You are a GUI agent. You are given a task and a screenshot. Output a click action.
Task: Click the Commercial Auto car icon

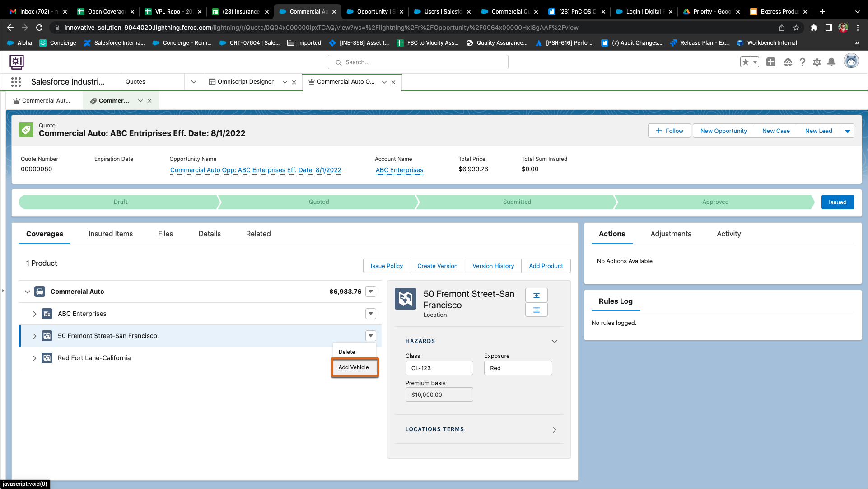click(40, 292)
